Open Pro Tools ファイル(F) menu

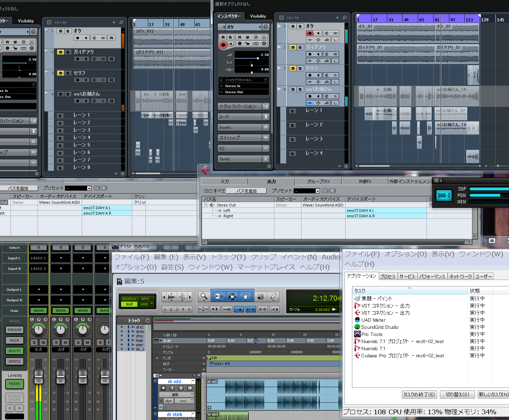click(x=132, y=257)
